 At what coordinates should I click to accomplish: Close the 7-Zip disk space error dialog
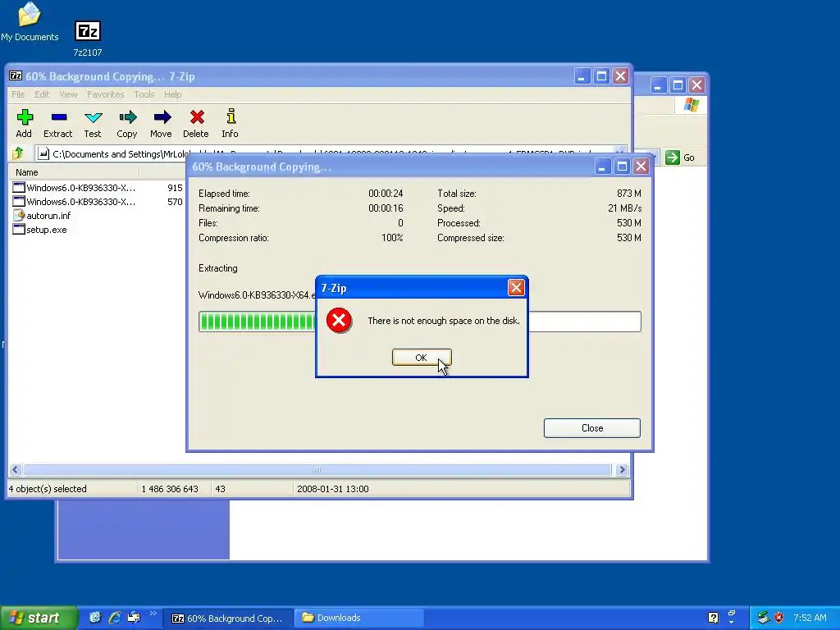pyautogui.click(x=516, y=288)
